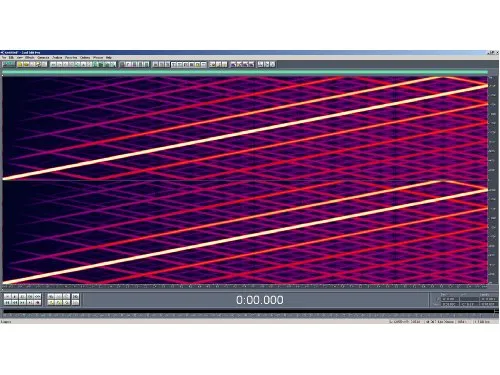Image resolution: width=500 pixels, height=375 pixels.
Task: Click the Pause button in transport controls
Action: 23,296
